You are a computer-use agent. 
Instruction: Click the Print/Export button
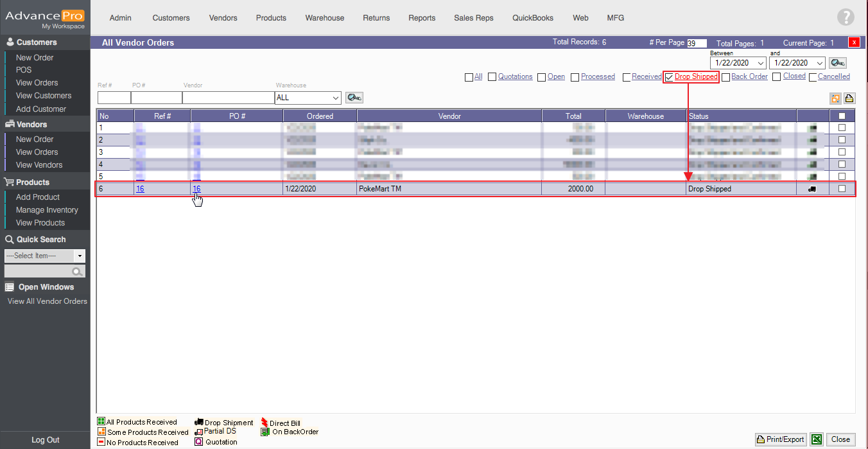tap(781, 439)
